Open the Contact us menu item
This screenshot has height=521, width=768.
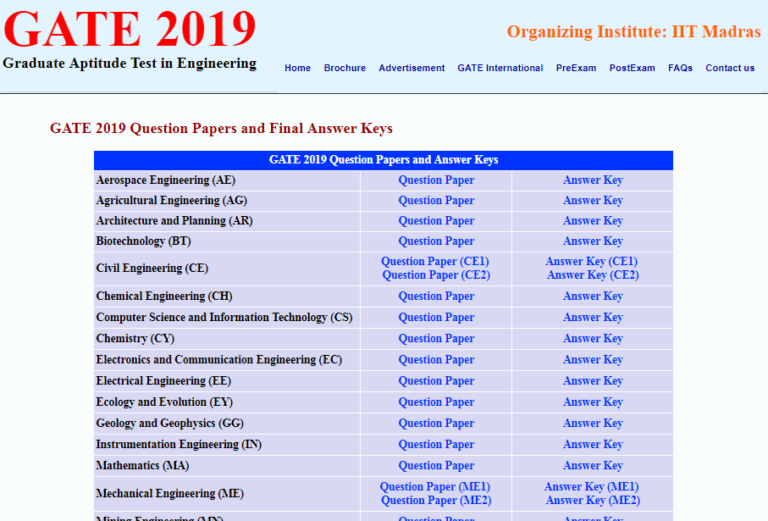pyautogui.click(x=730, y=68)
